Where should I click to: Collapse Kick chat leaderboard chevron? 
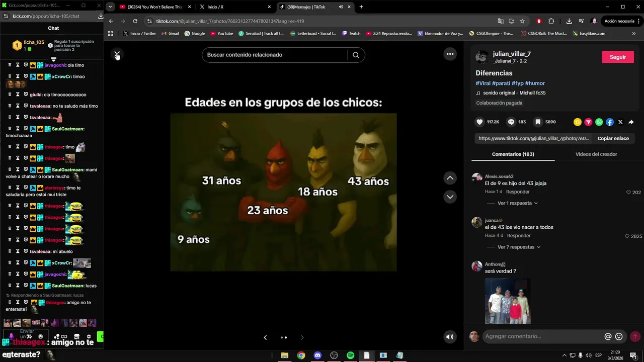pos(53,59)
